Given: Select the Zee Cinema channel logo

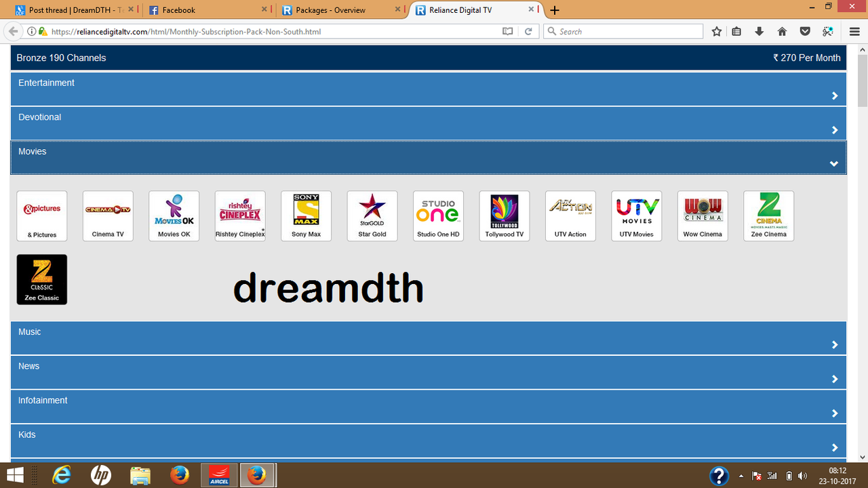Looking at the screenshot, I should (x=769, y=216).
